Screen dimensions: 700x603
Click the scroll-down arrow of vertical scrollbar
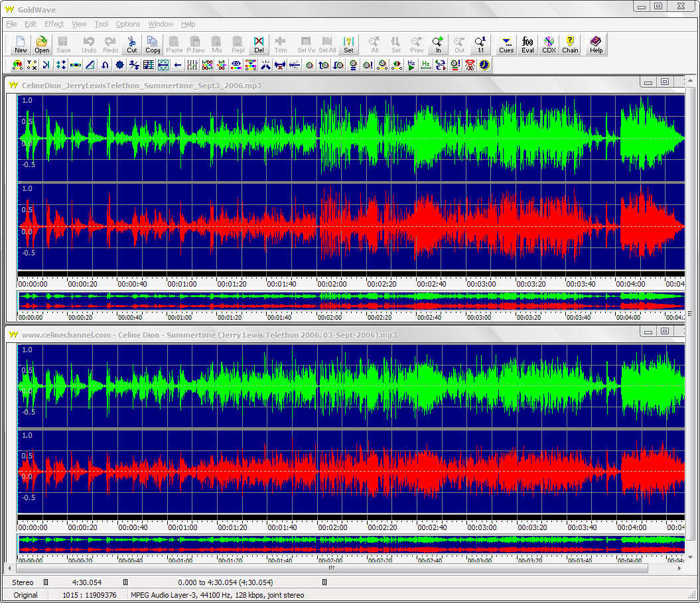(690, 557)
